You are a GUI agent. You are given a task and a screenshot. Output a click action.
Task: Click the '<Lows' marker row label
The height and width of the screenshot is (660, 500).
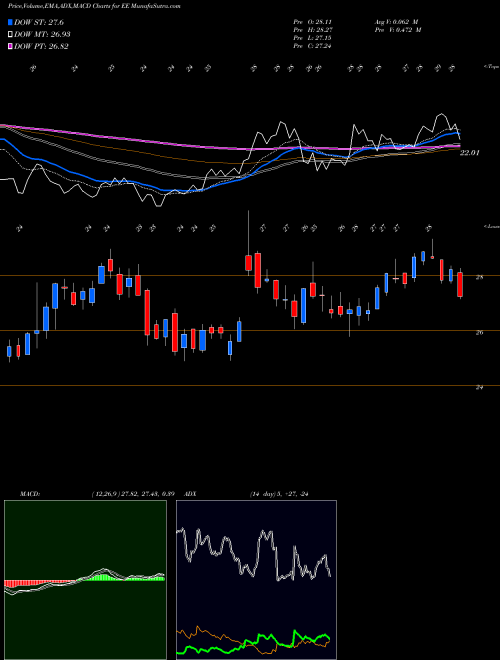[x=492, y=226]
